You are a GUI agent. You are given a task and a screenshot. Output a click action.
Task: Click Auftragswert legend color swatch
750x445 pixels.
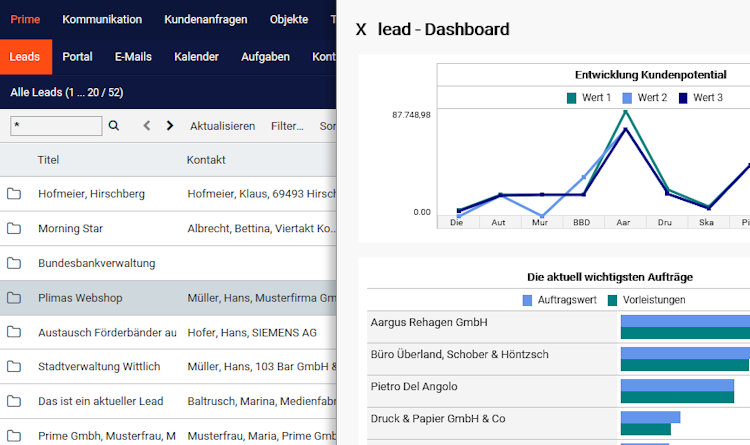(x=527, y=300)
